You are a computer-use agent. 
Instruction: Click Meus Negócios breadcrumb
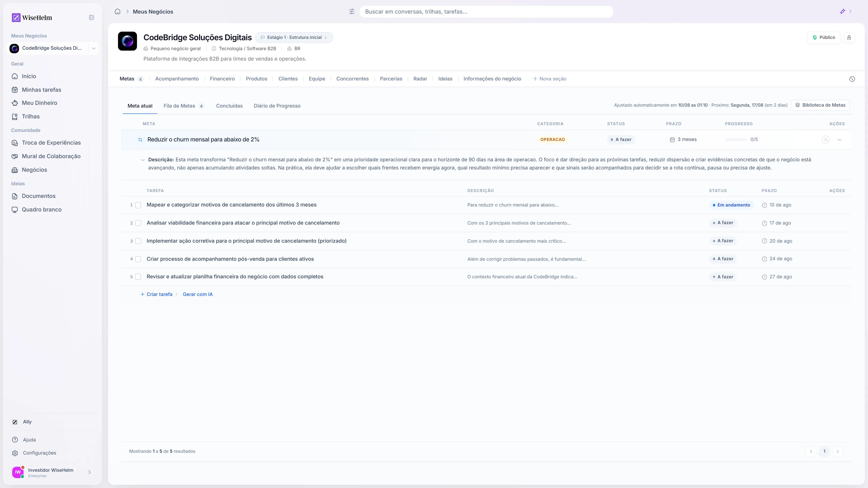click(153, 12)
